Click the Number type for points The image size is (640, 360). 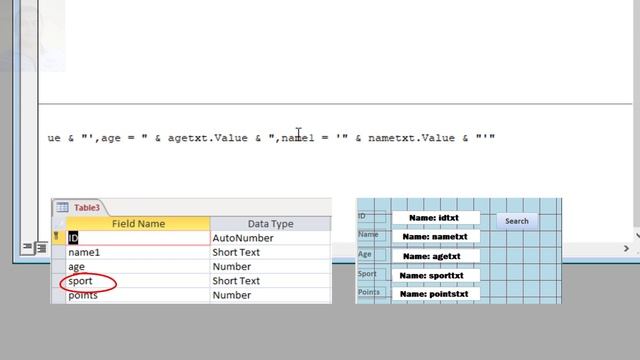[270, 296]
